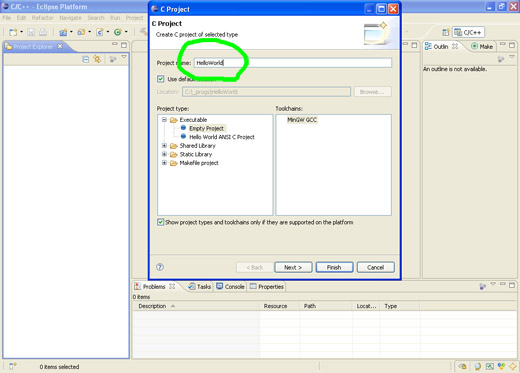Open dropdown beside New Source Folder icon
520x373 pixels.
click(89, 32)
